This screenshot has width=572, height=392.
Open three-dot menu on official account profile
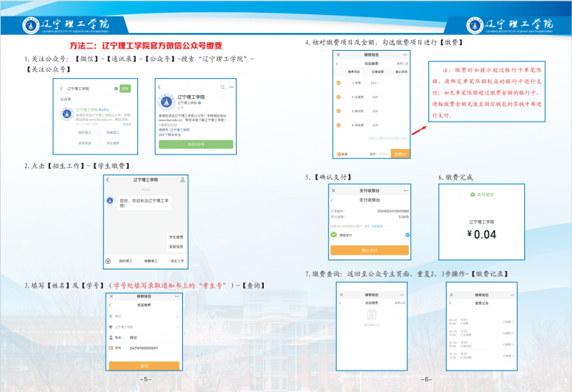coord(231,87)
